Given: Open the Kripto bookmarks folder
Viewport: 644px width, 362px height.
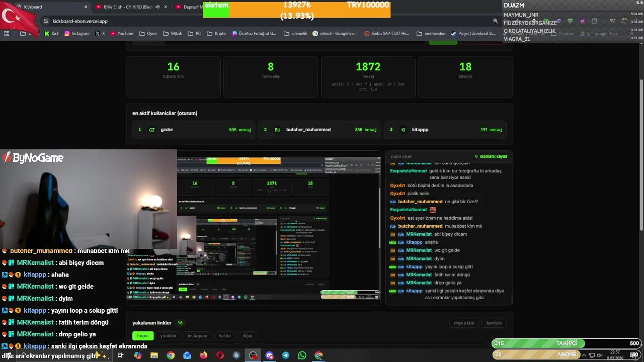Looking at the screenshot, I should [216, 34].
